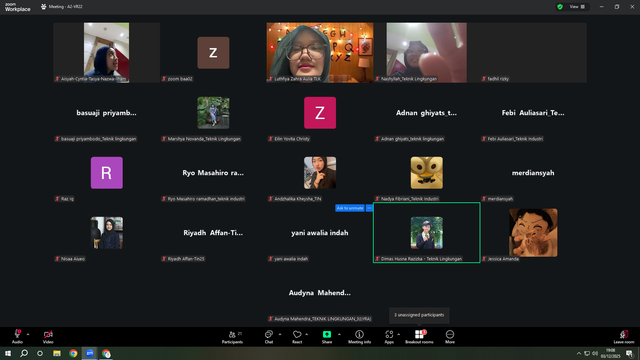Screen dimensions: 640x360
Task: Open the Apps panel
Action: point(389,336)
